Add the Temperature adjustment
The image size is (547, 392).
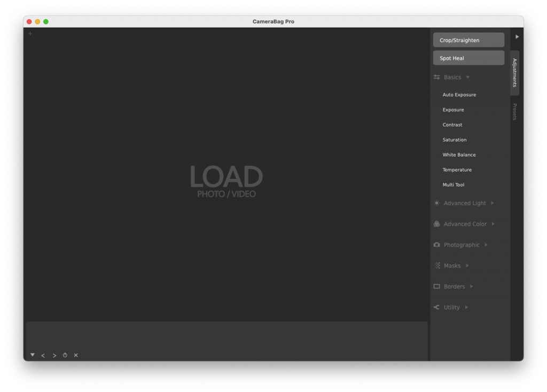pyautogui.click(x=457, y=170)
